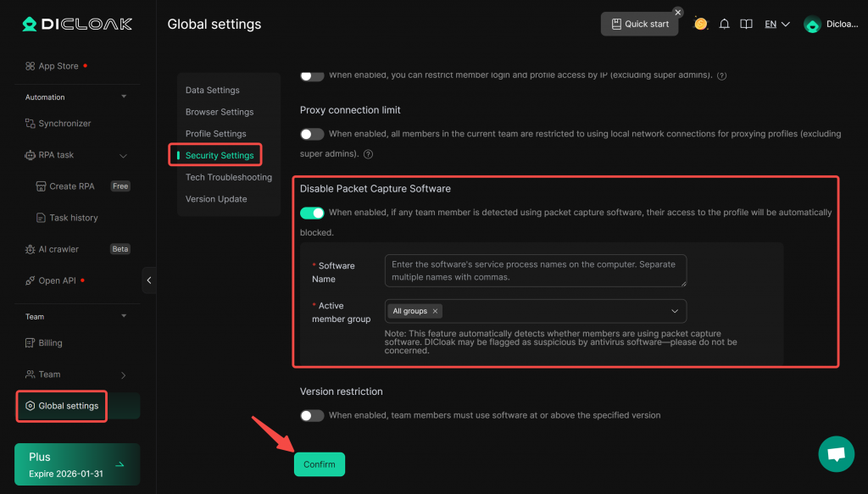Click the DICloak logo
This screenshot has width=868, height=494.
(77, 24)
